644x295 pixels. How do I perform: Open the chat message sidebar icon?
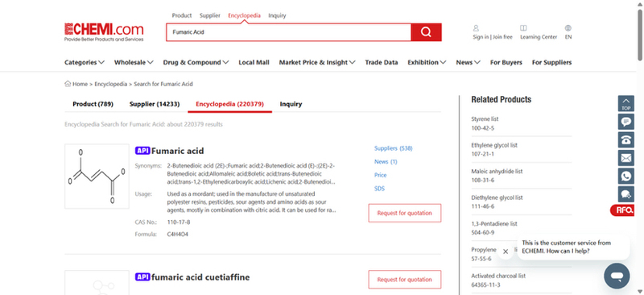point(626,122)
